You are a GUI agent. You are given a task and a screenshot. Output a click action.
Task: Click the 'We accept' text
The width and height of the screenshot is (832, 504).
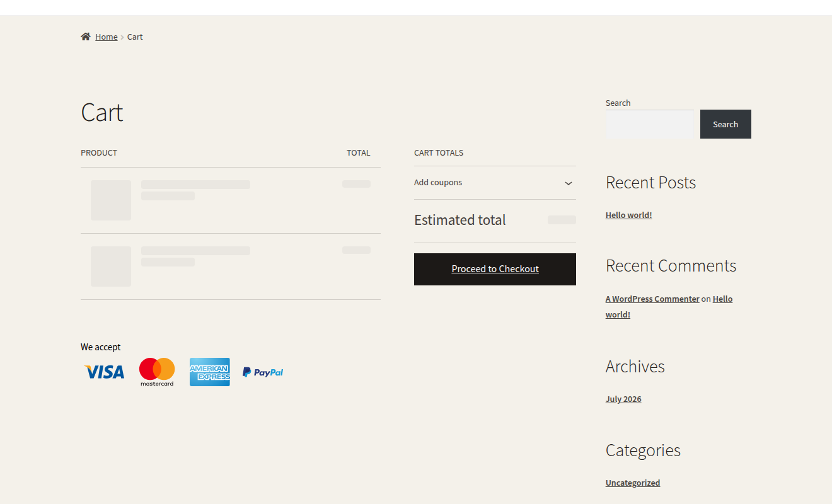pyautogui.click(x=101, y=347)
